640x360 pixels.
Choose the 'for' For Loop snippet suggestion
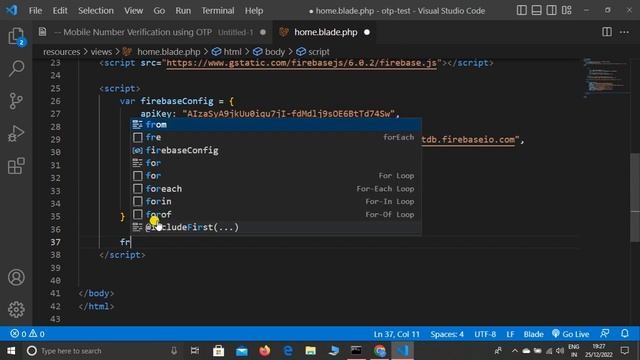[276, 176]
